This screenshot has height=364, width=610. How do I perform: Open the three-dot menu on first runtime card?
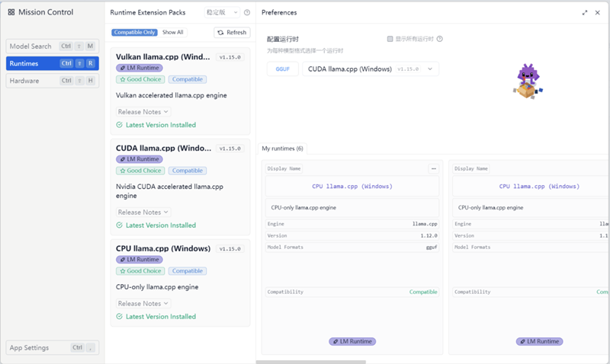point(434,168)
